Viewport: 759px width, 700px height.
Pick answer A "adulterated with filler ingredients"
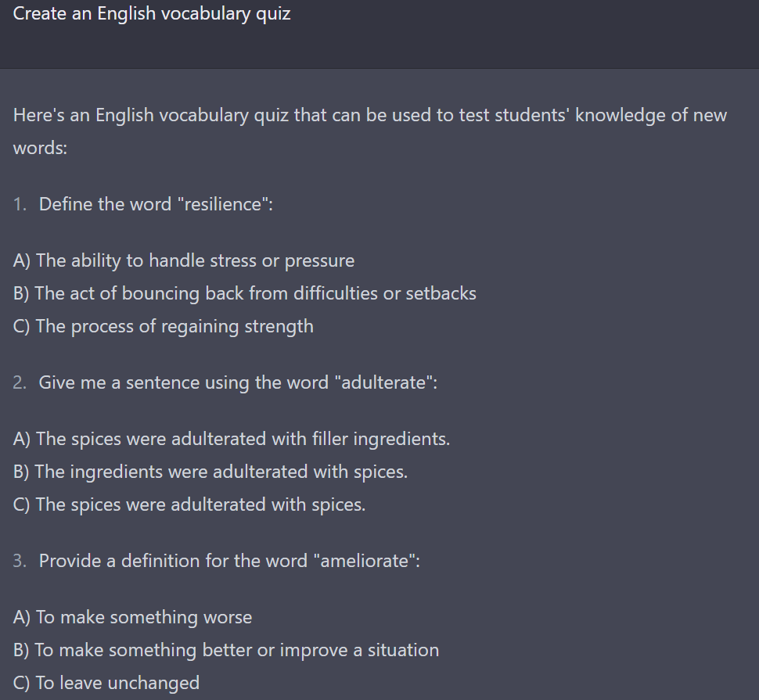pos(232,440)
